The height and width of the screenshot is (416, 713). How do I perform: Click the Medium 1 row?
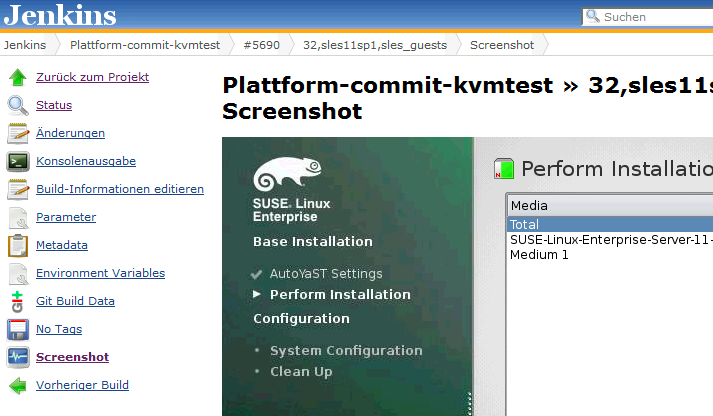(x=610, y=255)
